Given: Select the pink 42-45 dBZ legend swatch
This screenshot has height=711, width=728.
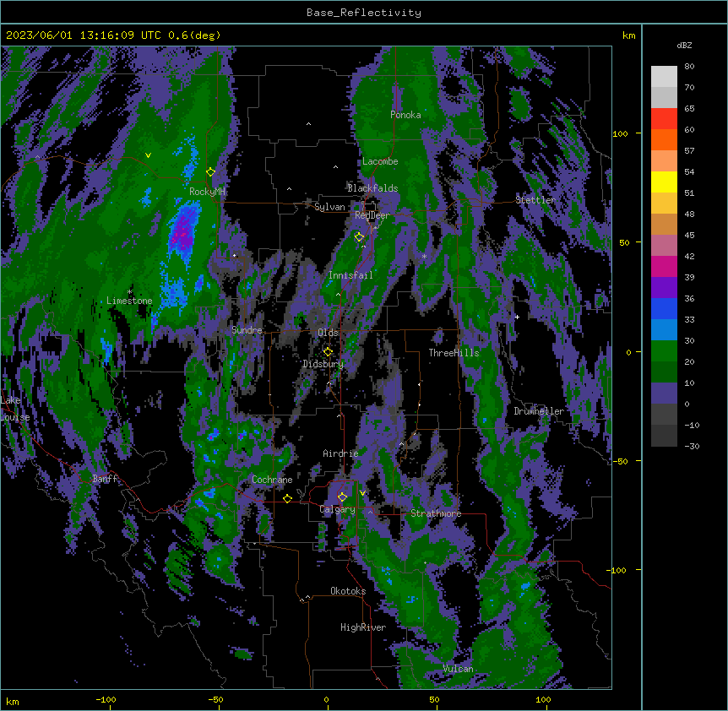Looking at the screenshot, I should pos(664,246).
